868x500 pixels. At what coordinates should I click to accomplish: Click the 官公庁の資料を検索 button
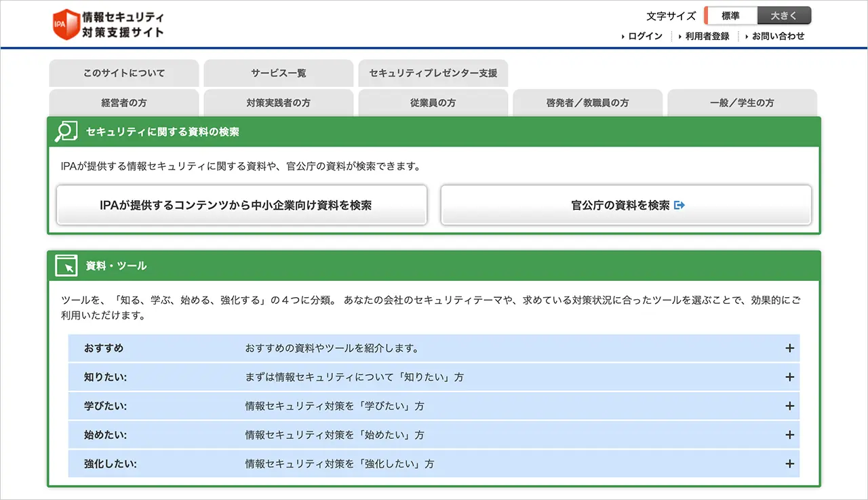click(x=626, y=205)
